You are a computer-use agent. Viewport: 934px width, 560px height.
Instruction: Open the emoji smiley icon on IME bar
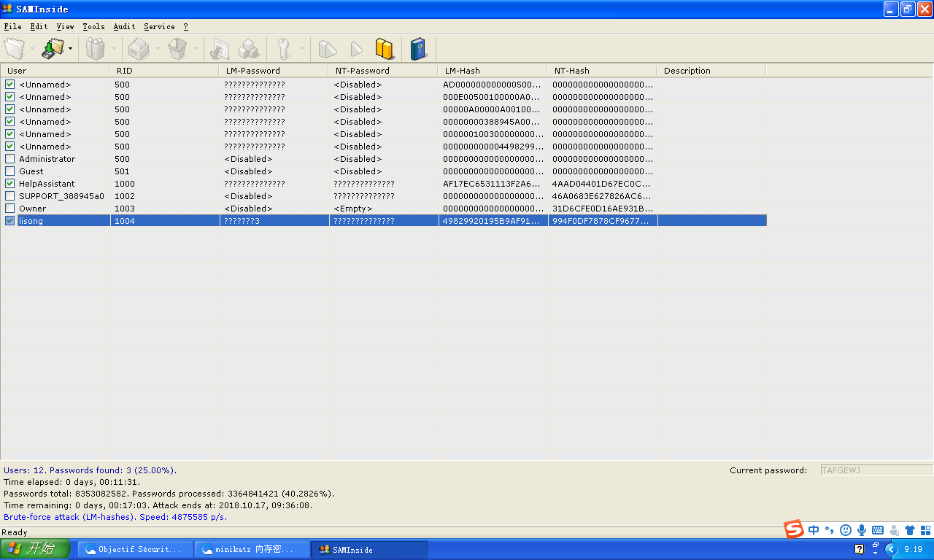coord(846,530)
